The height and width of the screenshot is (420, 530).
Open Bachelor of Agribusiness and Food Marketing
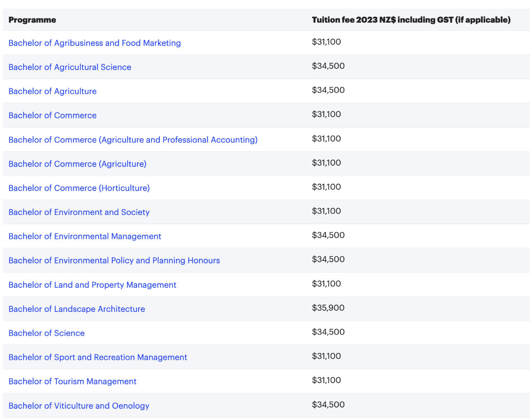(94, 43)
